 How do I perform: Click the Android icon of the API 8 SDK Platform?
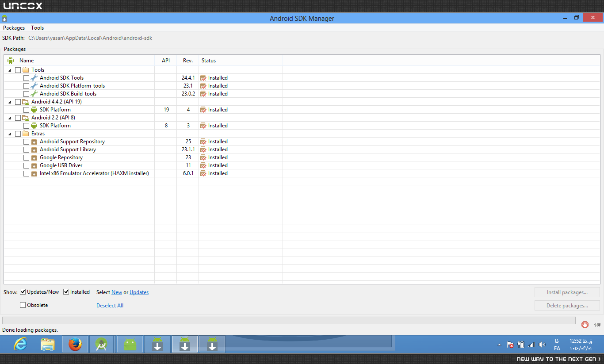click(34, 126)
